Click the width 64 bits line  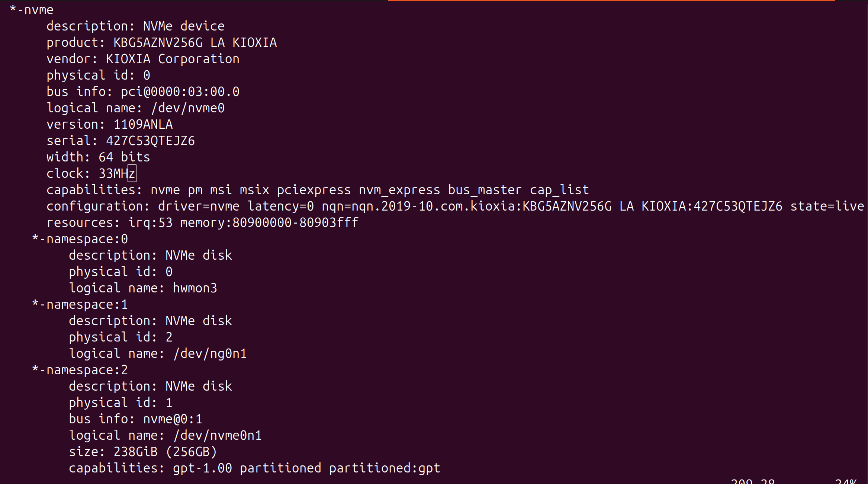click(x=98, y=157)
